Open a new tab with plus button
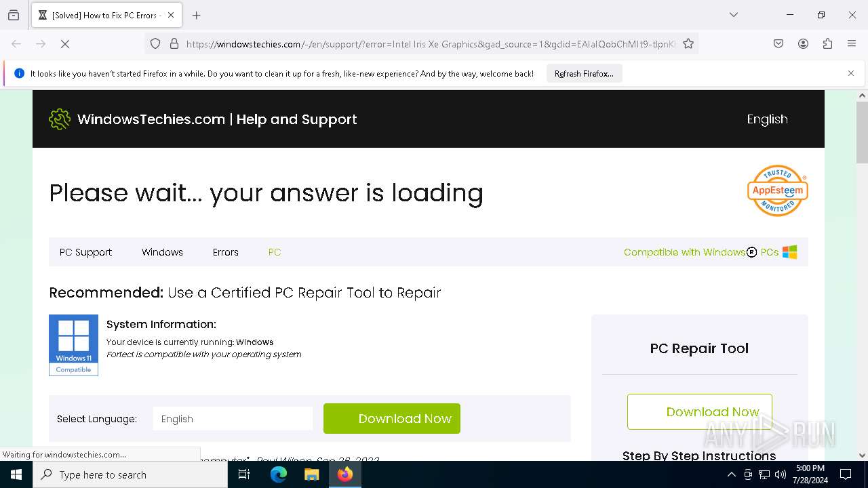The width and height of the screenshot is (868, 488). pyautogui.click(x=197, y=15)
